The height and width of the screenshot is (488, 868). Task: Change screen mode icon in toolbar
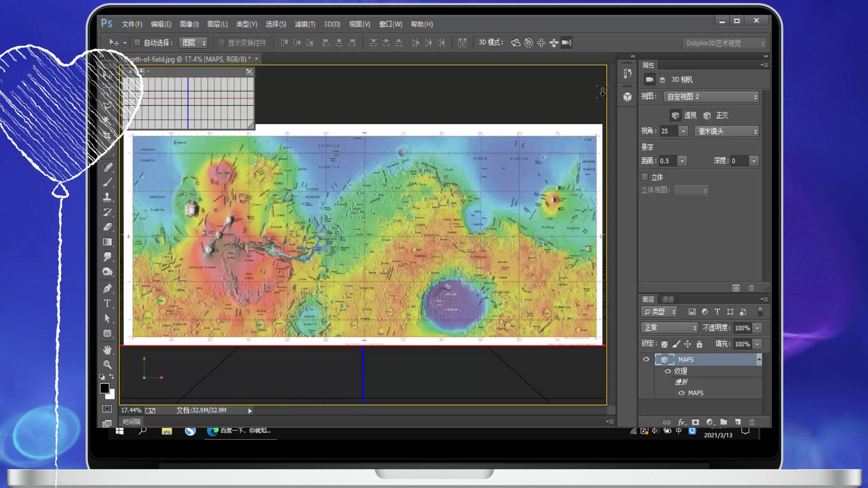107,423
